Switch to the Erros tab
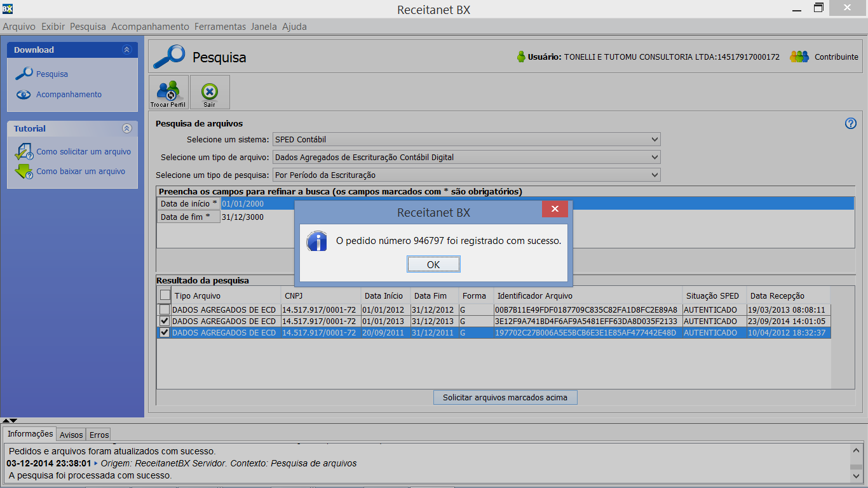868x488 pixels. [x=99, y=435]
